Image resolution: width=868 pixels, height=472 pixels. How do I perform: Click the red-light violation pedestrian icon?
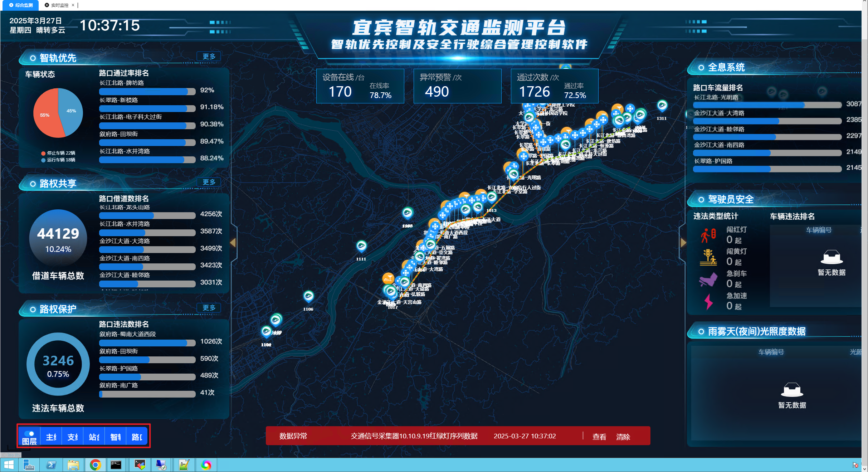coord(709,234)
